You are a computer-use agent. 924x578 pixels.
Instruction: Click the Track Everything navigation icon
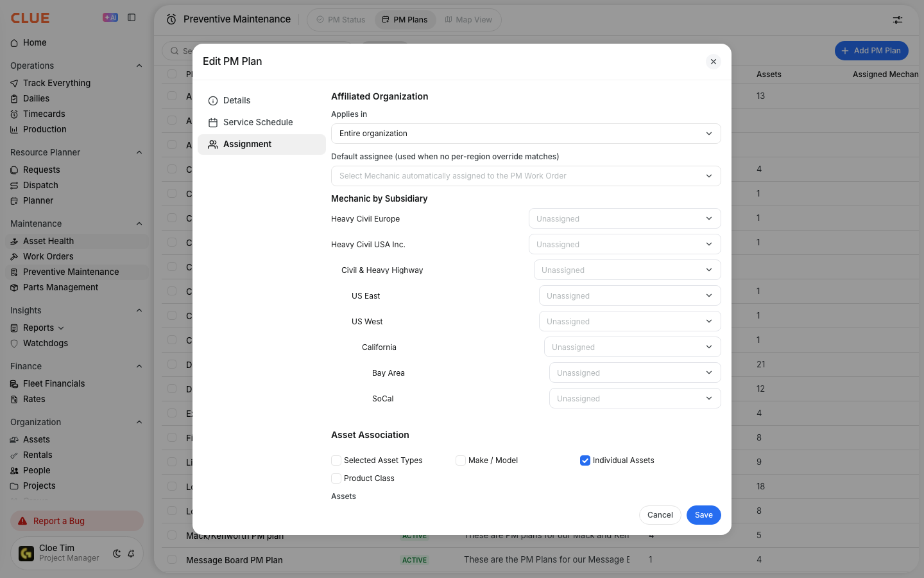(x=14, y=83)
